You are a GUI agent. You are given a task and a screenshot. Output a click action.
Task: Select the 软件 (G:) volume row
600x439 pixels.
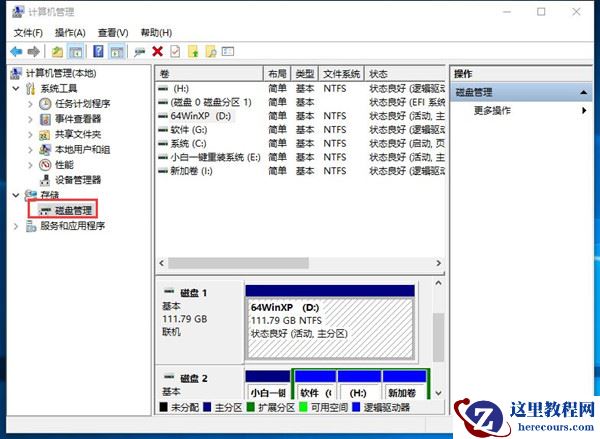301,130
